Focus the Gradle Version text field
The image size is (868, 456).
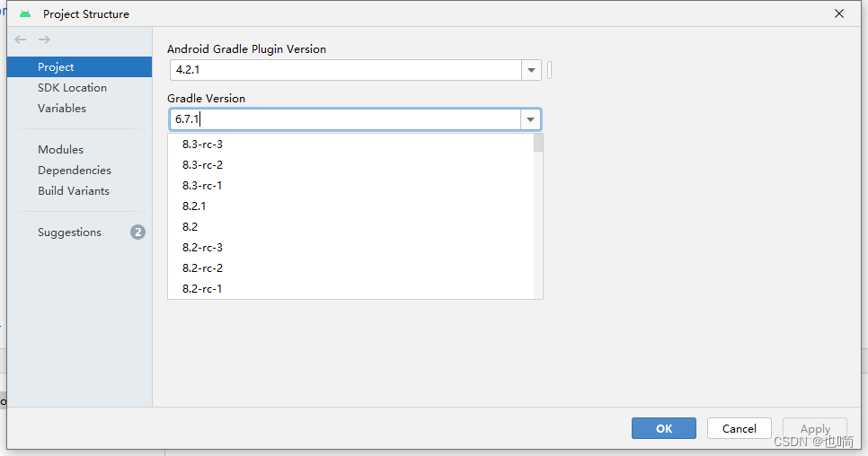(345, 119)
